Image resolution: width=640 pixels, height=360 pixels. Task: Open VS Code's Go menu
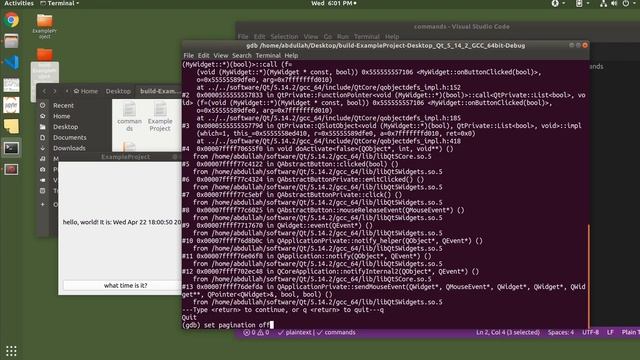coord(327,37)
